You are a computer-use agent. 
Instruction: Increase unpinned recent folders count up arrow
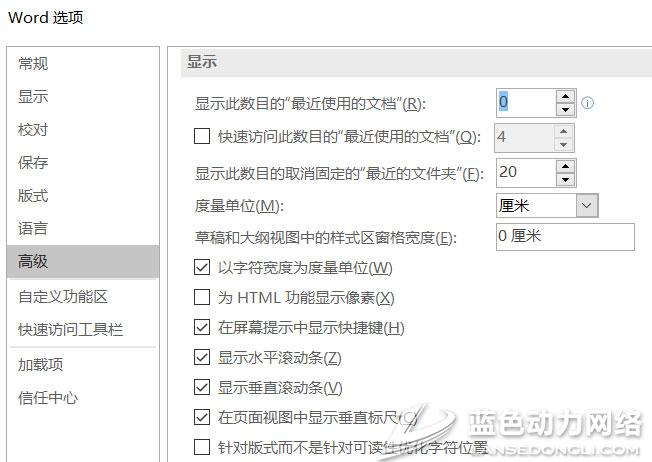pyautogui.click(x=565, y=166)
